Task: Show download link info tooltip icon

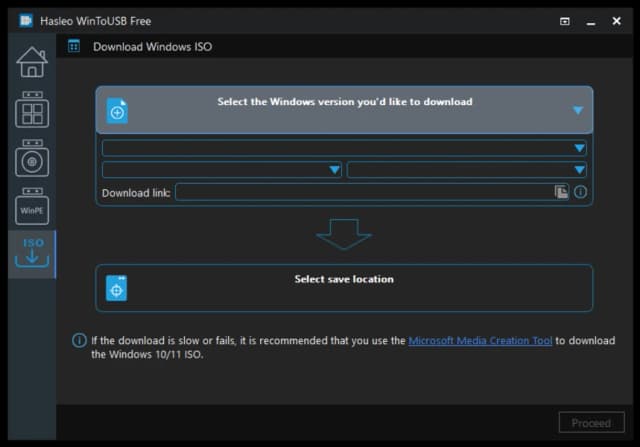Action: coord(580,192)
